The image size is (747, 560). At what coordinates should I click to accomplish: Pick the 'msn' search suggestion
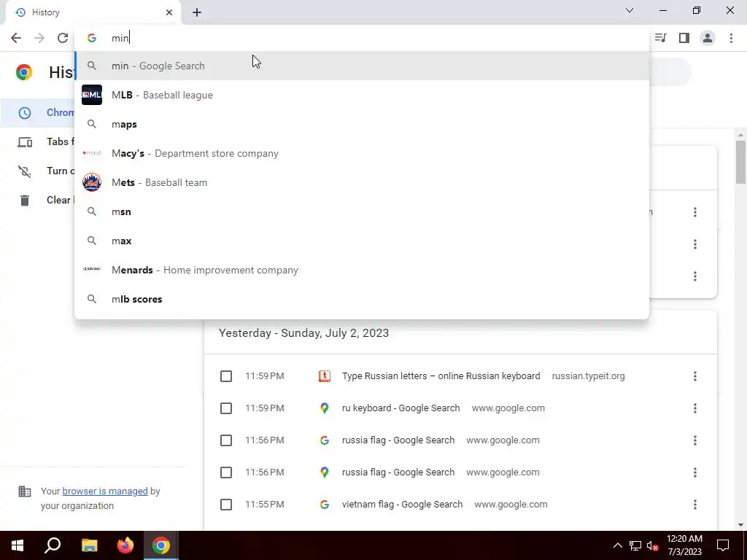coord(362,212)
